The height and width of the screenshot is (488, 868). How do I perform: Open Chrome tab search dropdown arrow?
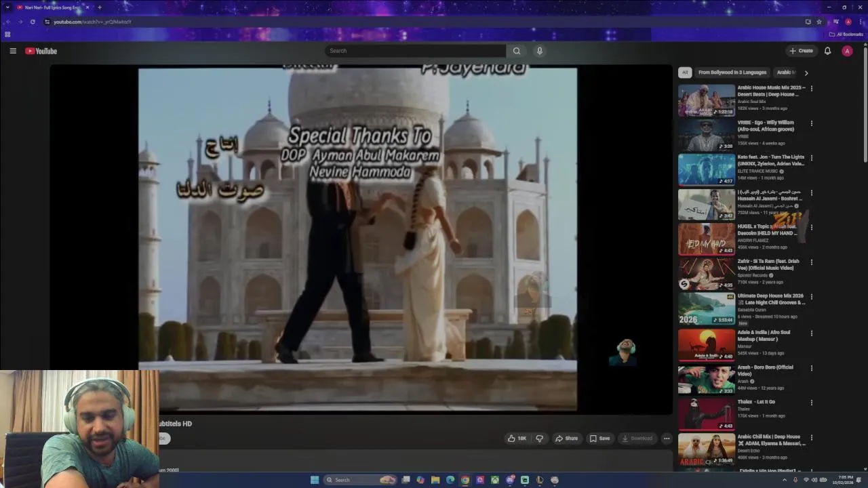[x=7, y=7]
